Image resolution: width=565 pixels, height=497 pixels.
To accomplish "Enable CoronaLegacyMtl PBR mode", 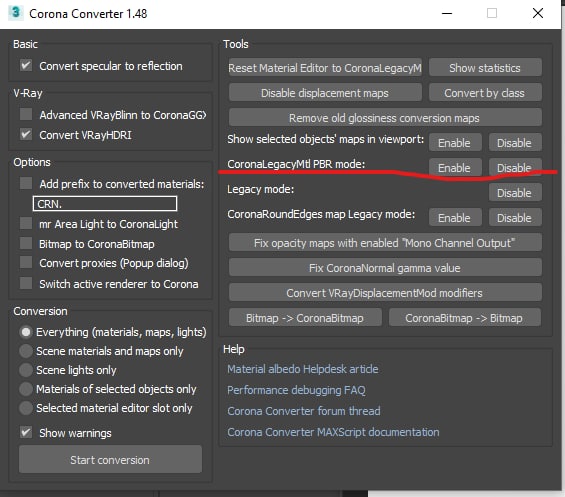I will pos(455,167).
